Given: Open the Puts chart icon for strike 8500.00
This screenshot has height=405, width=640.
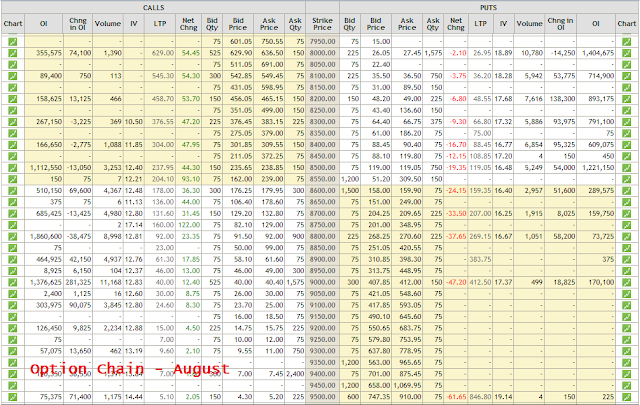Looking at the screenshot, I should pos(626,168).
